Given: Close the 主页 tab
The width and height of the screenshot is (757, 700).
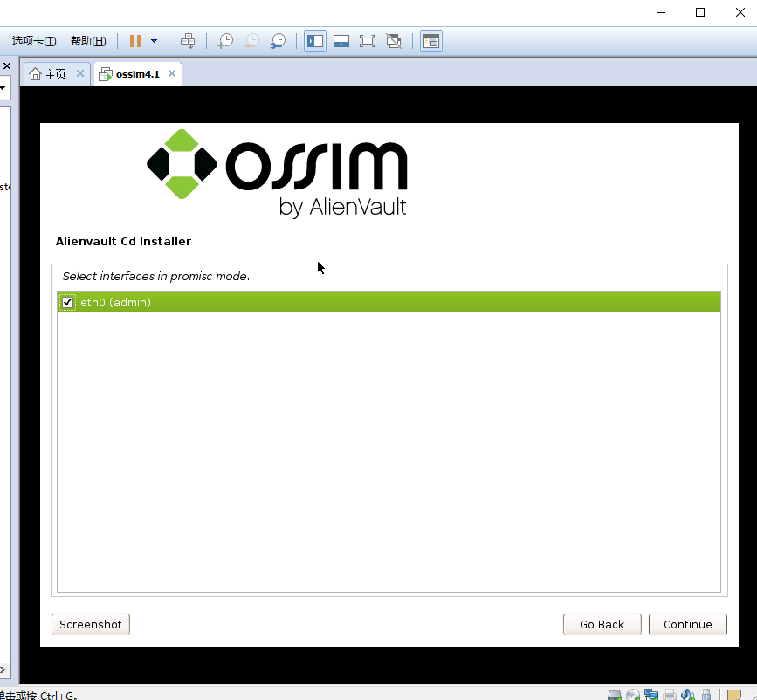Looking at the screenshot, I should 80,73.
